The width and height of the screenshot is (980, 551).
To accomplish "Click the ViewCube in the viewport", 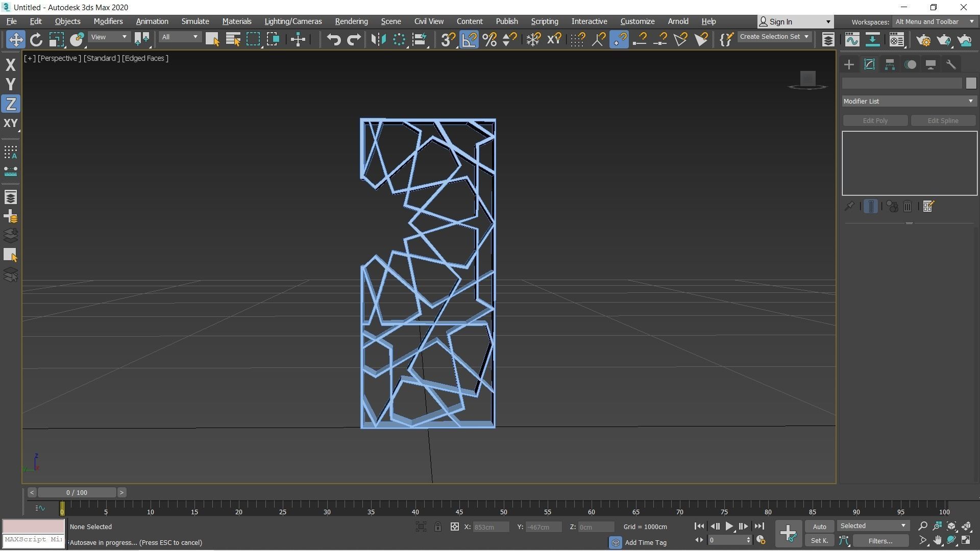I will coord(807,80).
